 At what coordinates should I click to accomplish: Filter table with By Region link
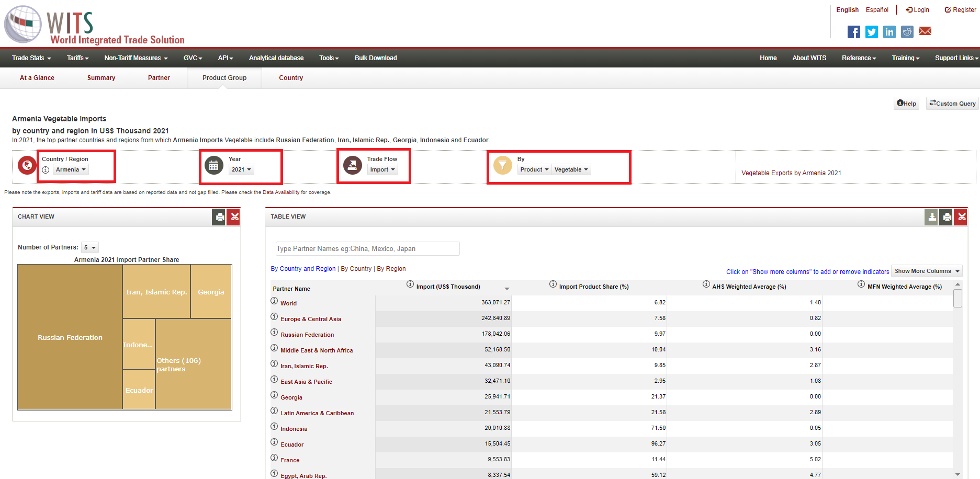391,269
